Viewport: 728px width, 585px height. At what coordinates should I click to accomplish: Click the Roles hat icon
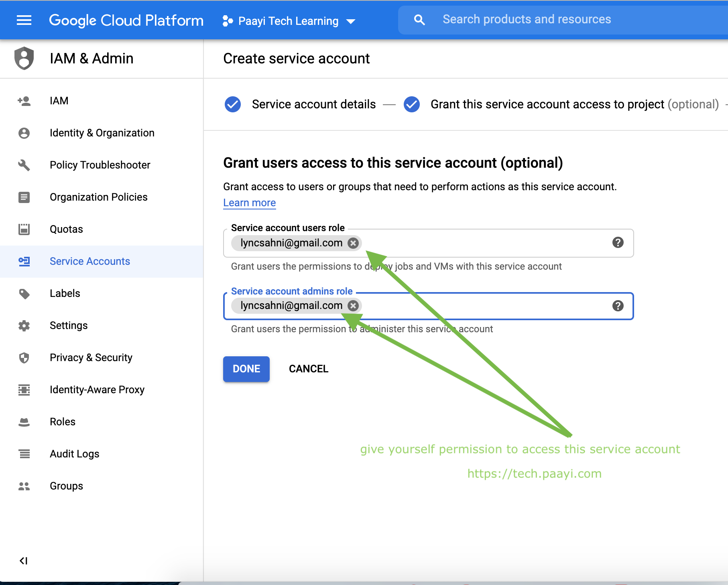24,422
